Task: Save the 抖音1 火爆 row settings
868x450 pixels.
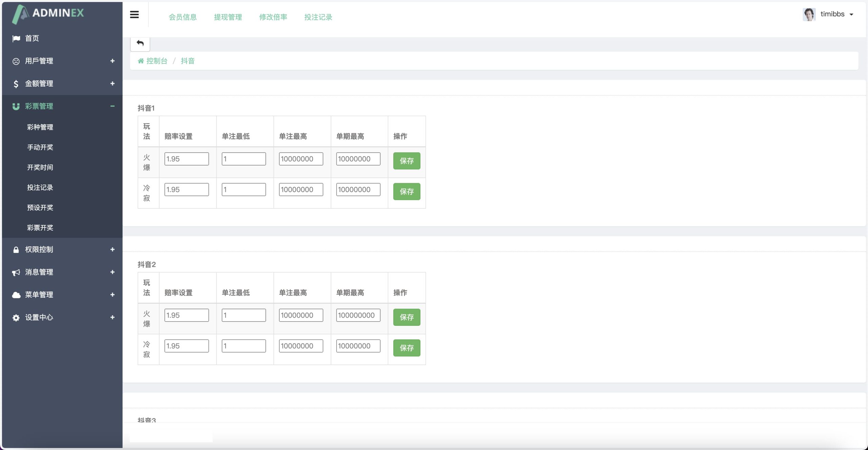Action: (x=407, y=161)
